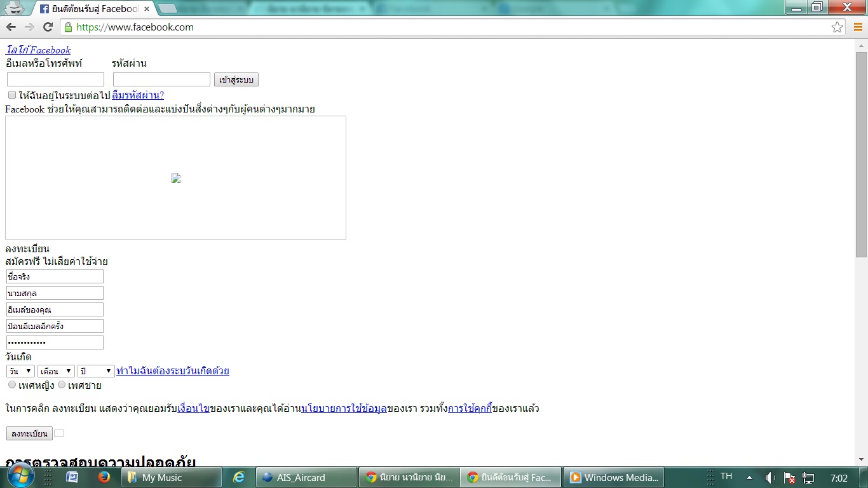868x488 pixels.
Task: Click the 7:02 taskbar clock
Action: pos(839,478)
